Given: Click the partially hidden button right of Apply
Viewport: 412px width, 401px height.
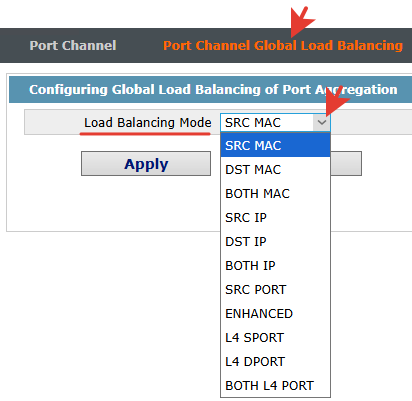Looking at the screenshot, I should [346, 163].
